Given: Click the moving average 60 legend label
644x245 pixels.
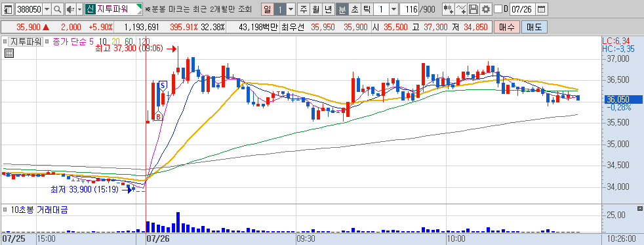Looking at the screenshot, I should [x=129, y=41].
